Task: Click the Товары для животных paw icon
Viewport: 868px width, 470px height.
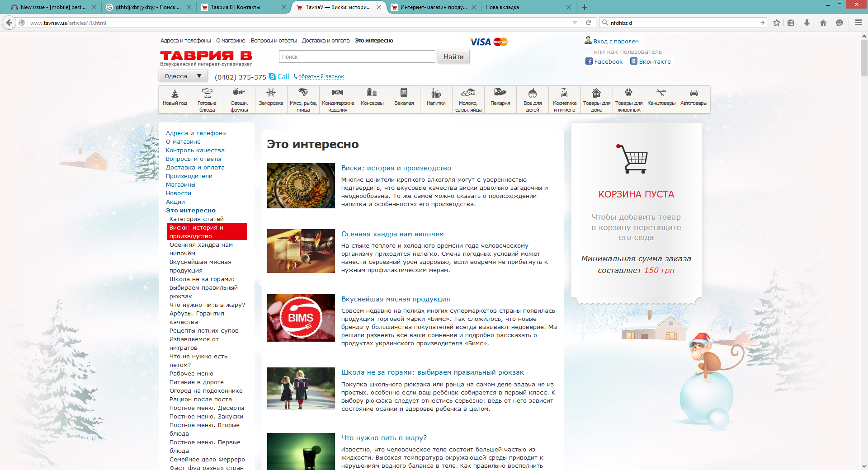Action: tap(628, 93)
